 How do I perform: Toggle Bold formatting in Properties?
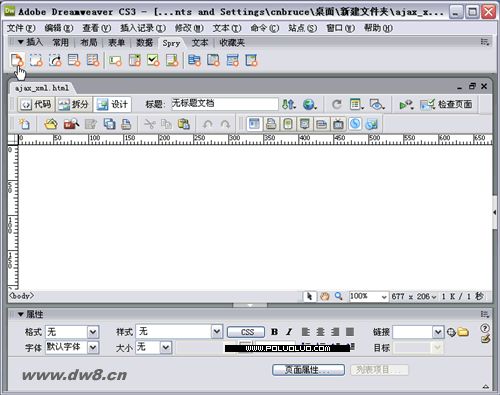pos(274,332)
